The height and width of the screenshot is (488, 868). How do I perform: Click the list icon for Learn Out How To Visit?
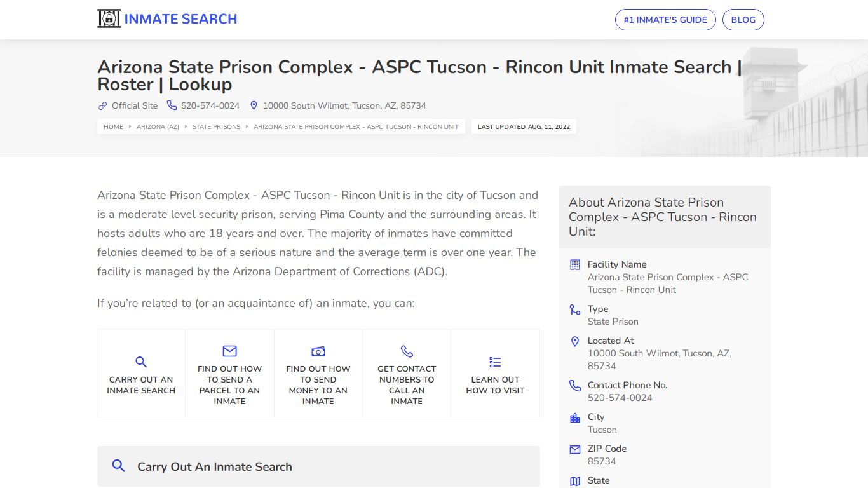tap(495, 362)
